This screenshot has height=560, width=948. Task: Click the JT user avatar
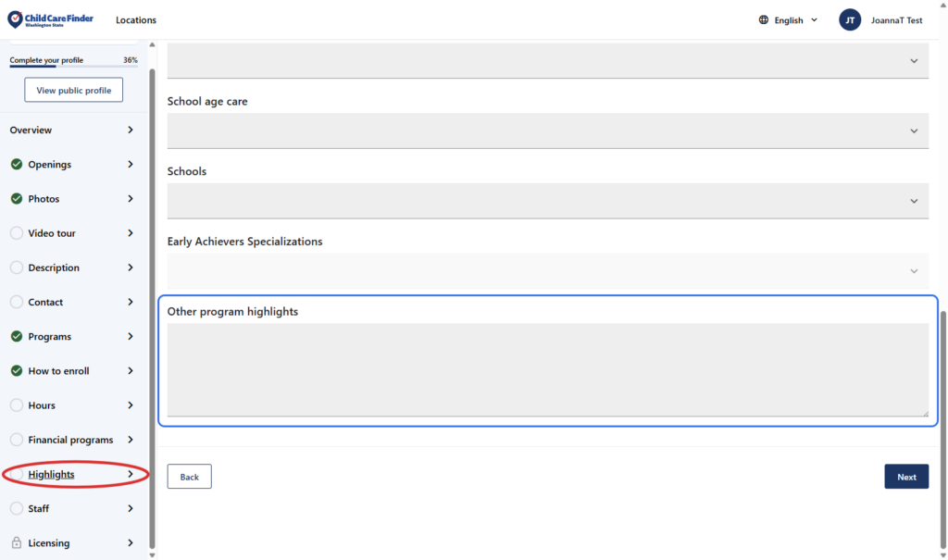[x=850, y=20]
